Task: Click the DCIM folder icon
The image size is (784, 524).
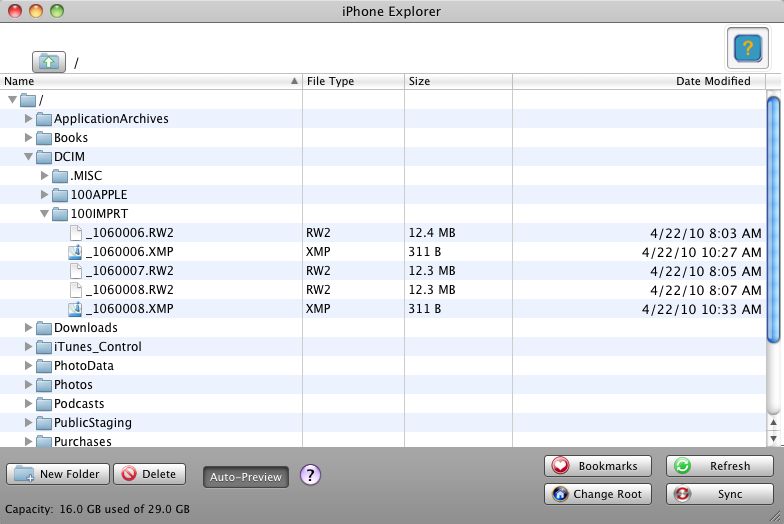Action: [44, 157]
